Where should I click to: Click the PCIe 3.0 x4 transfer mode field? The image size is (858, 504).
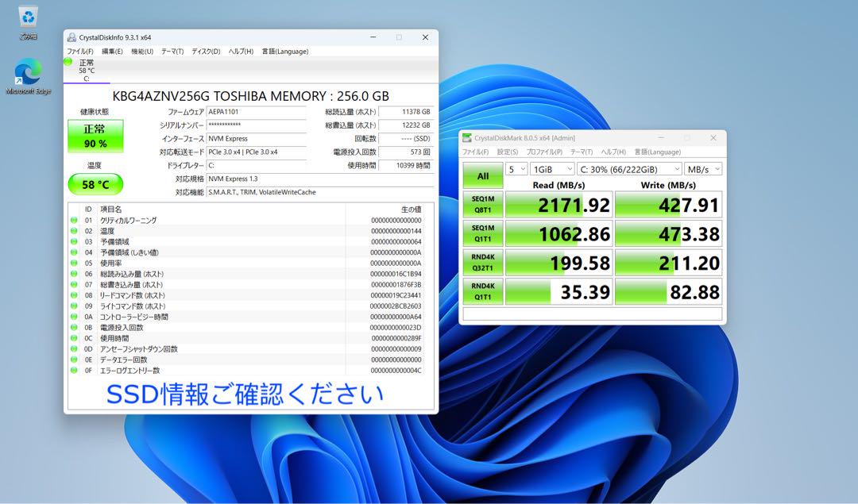click(x=256, y=152)
